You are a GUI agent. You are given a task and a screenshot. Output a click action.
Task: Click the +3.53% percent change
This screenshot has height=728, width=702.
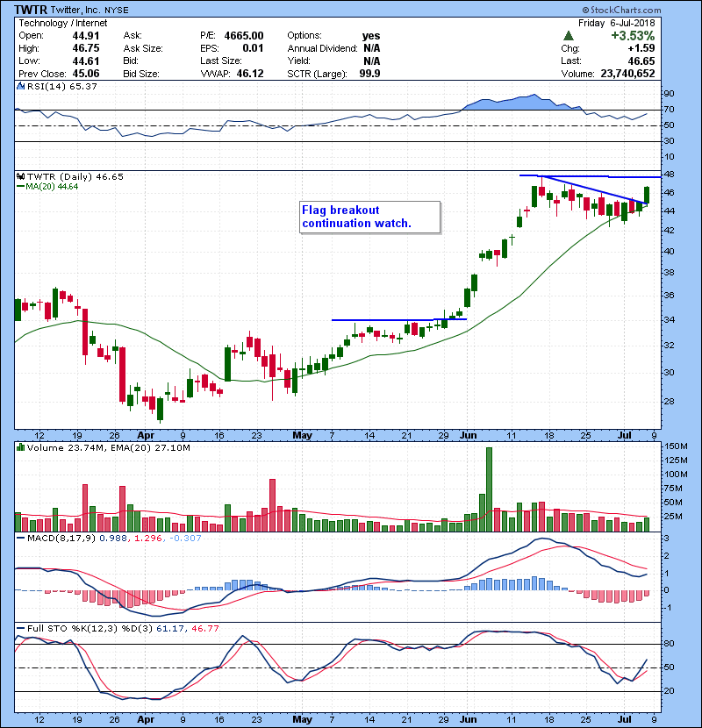(633, 36)
